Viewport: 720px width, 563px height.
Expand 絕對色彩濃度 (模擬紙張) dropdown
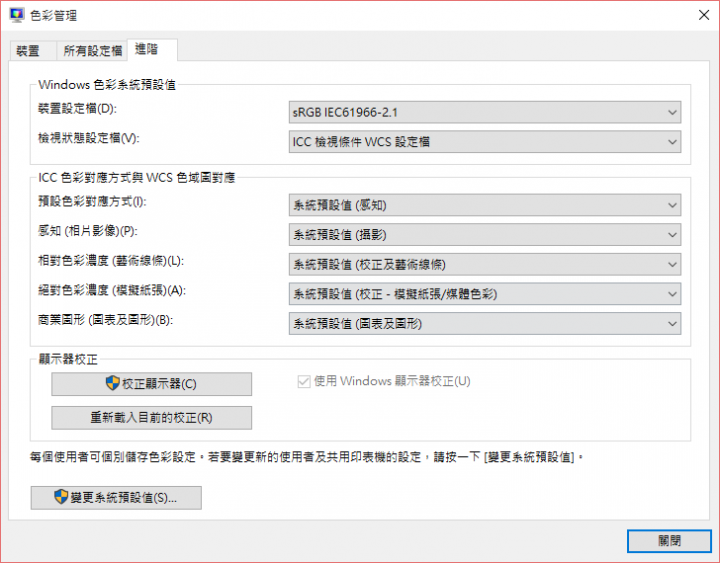coord(484,294)
